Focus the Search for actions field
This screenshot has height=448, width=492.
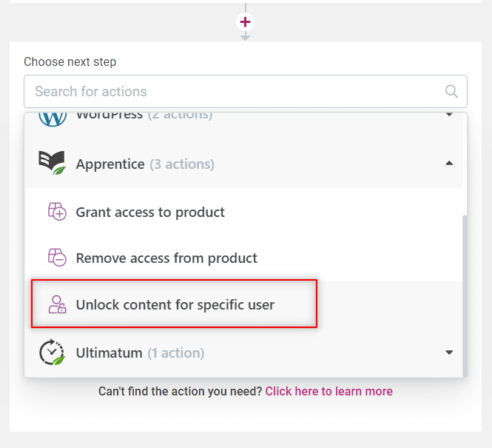pos(246,91)
